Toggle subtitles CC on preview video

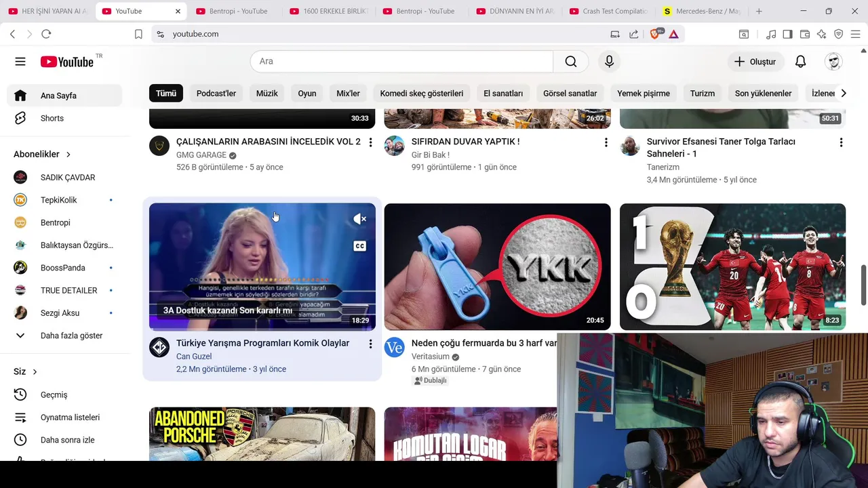359,246
